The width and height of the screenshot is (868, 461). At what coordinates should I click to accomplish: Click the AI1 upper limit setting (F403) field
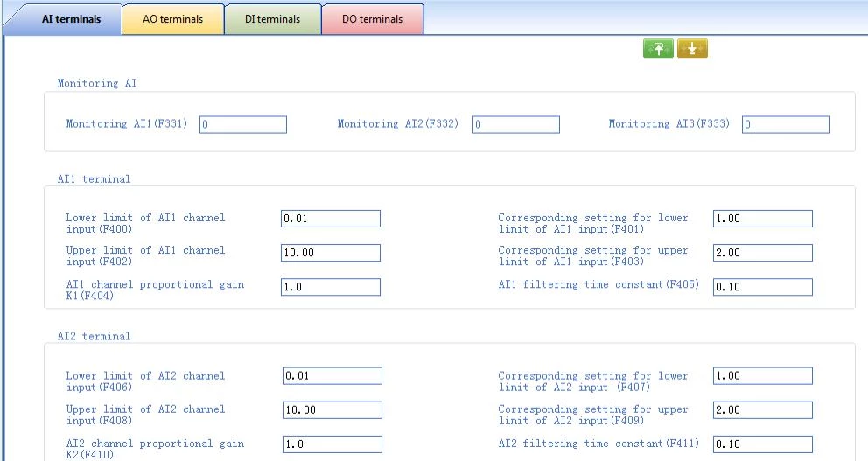click(762, 253)
